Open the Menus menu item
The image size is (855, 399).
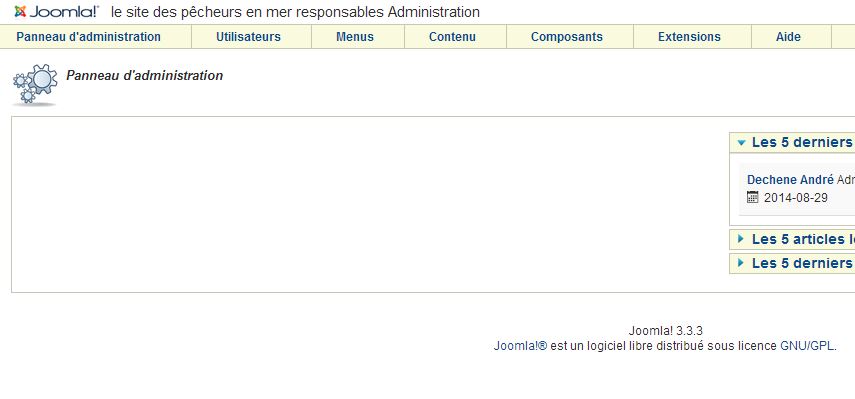(355, 37)
